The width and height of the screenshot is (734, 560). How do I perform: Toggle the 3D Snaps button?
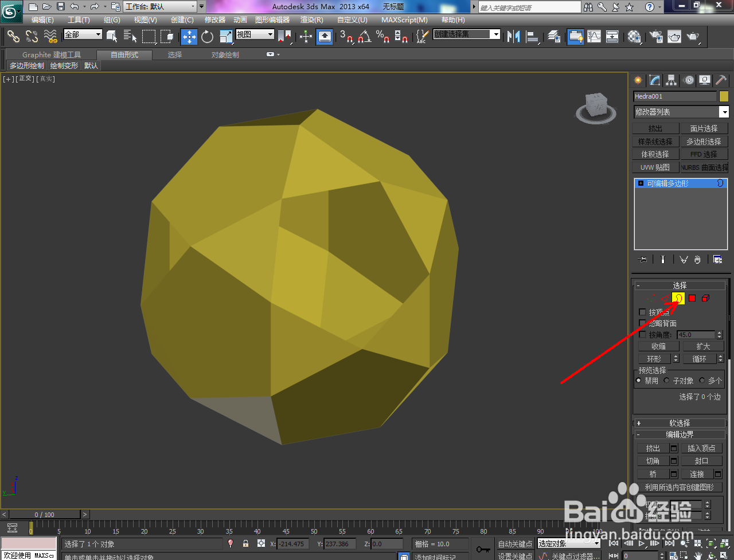point(346,37)
